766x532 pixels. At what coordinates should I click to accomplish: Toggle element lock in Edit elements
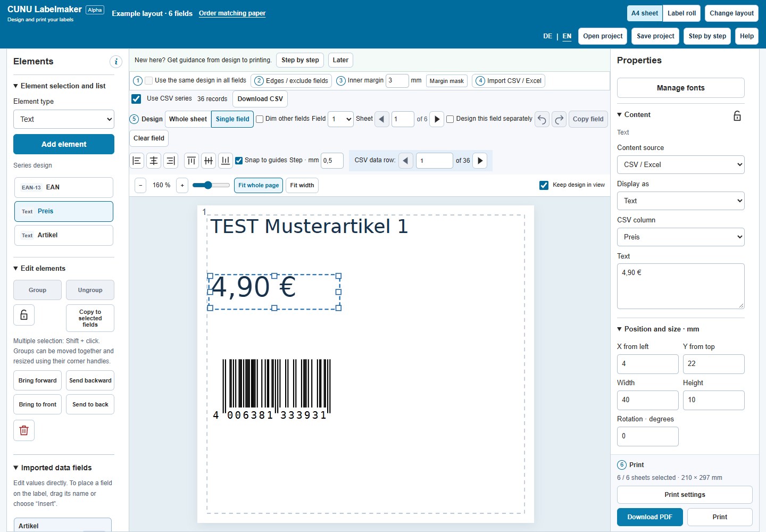click(24, 315)
